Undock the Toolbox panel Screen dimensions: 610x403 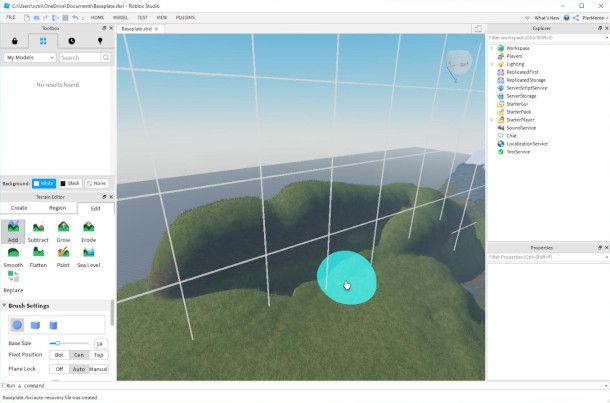tap(104, 28)
